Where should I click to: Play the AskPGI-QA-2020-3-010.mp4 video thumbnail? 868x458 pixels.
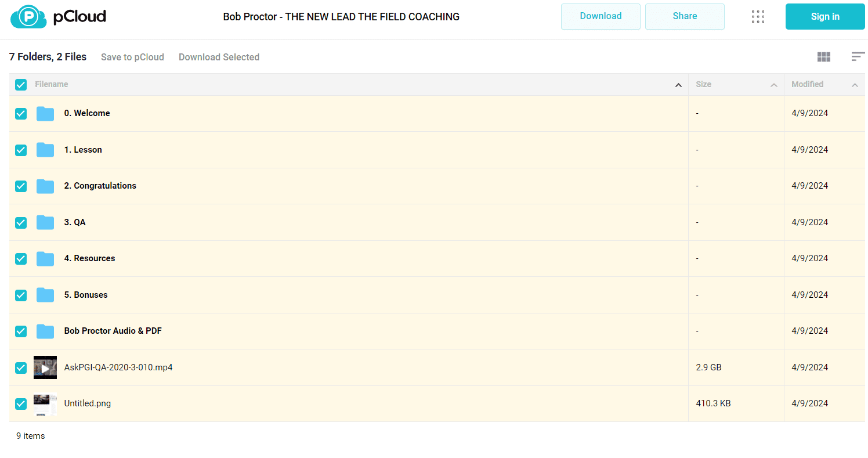pos(45,367)
